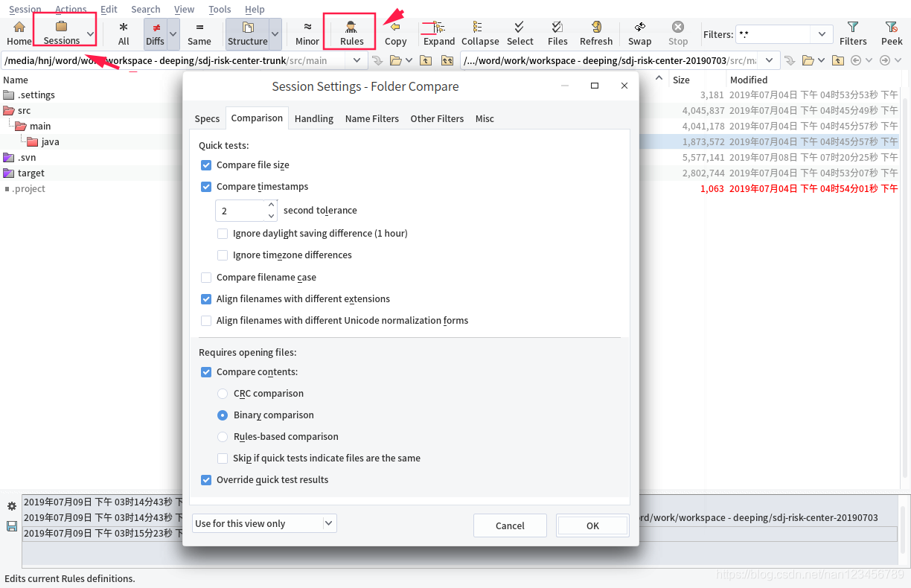Open the Filters funnel icon
Viewport: 911px width, 588px height.
click(x=853, y=27)
